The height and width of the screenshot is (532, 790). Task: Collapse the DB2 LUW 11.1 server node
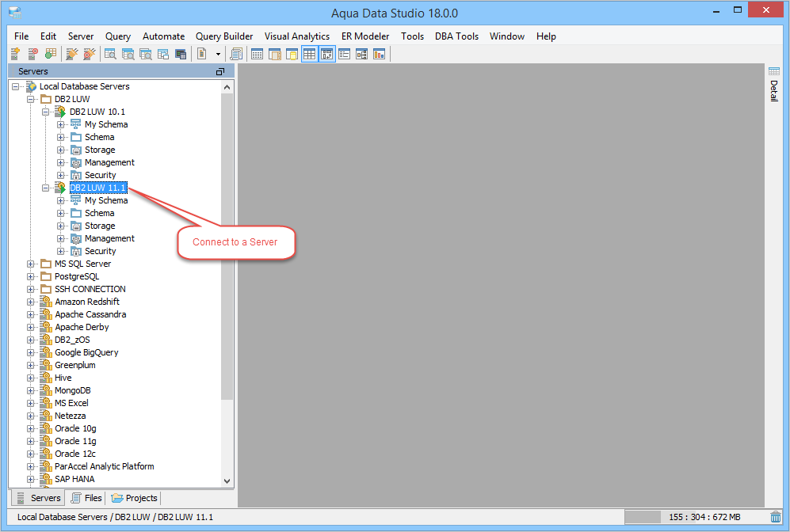point(46,188)
